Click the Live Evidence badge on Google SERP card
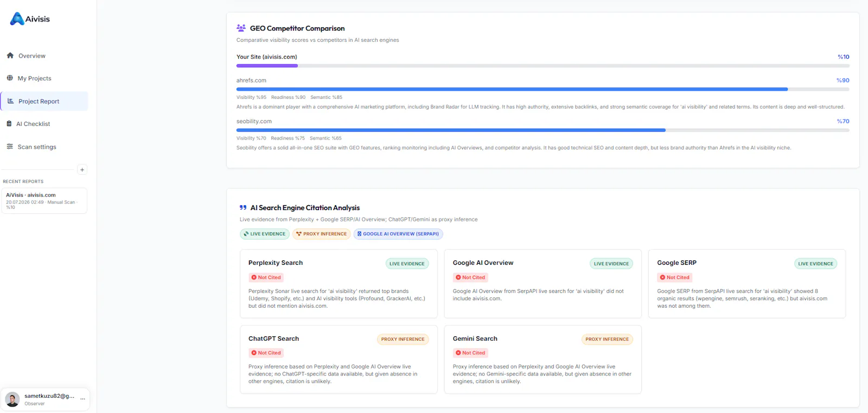This screenshot has height=413, width=868. click(x=815, y=264)
